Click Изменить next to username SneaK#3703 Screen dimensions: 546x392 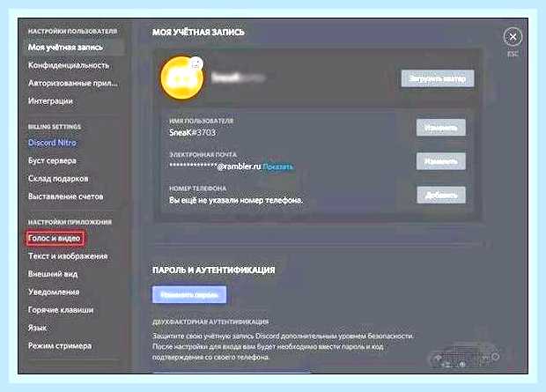click(x=441, y=128)
